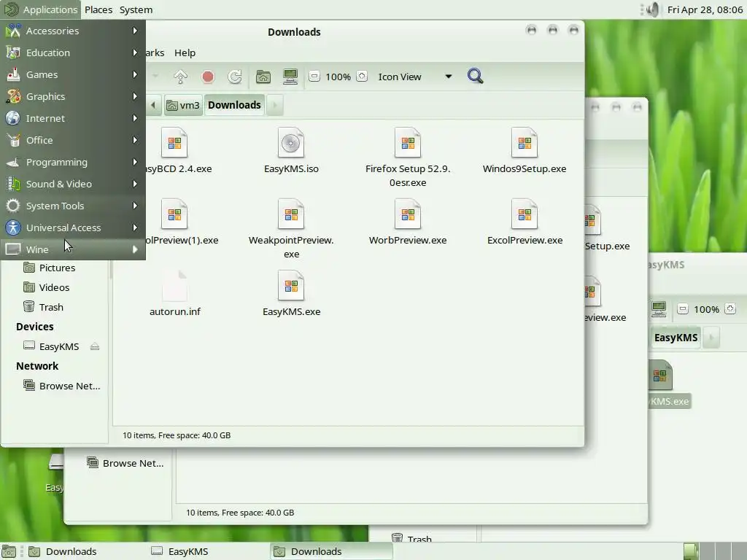
Task: Open the Games menu category
Action: click(x=72, y=75)
